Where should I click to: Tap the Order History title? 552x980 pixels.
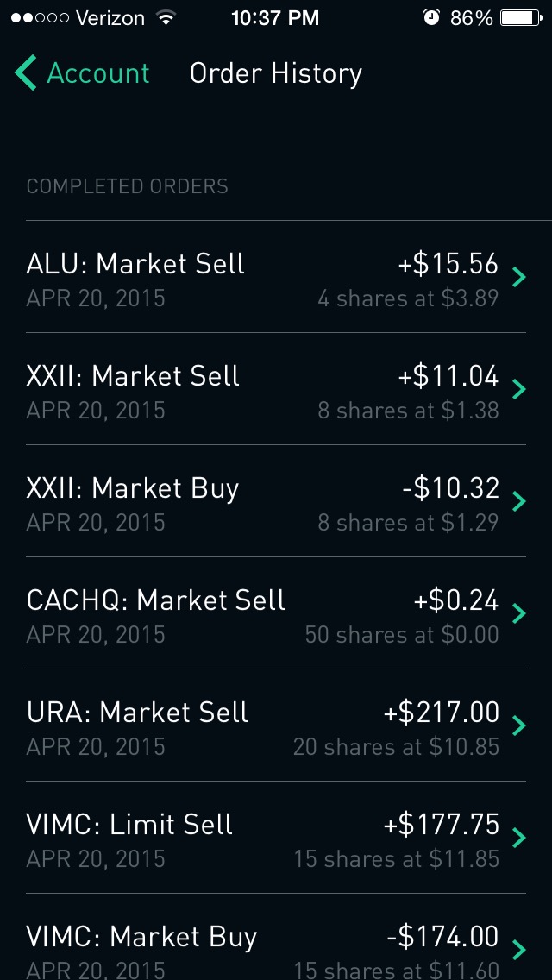[x=275, y=73]
